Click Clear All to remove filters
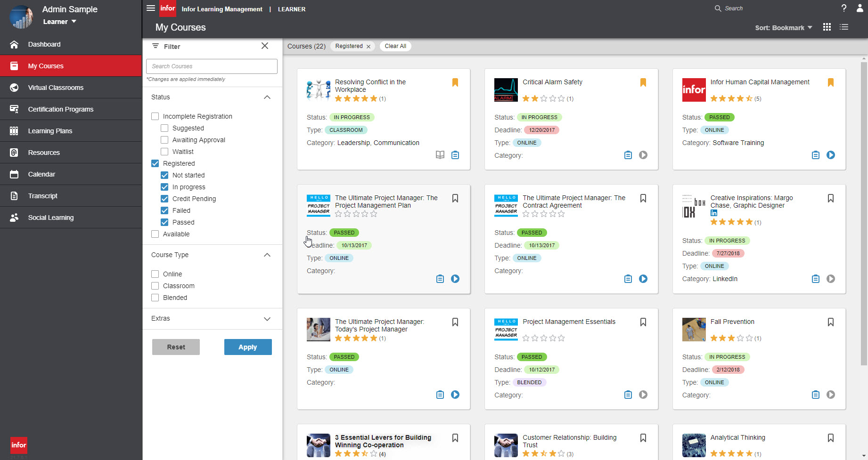The height and width of the screenshot is (460, 868). point(395,46)
